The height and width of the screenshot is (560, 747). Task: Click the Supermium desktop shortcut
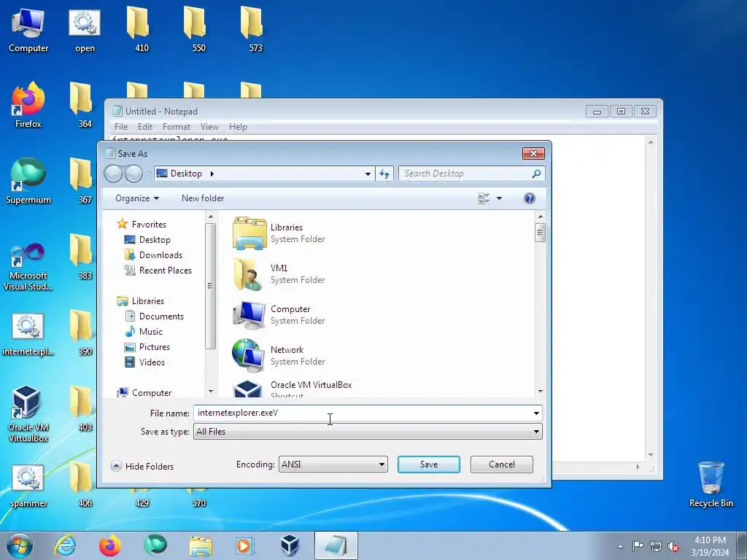click(x=28, y=181)
